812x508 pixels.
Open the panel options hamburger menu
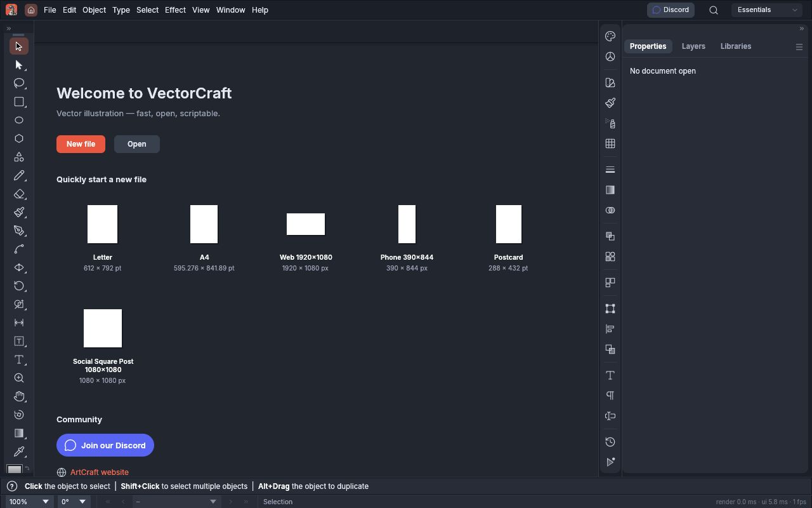tap(799, 47)
